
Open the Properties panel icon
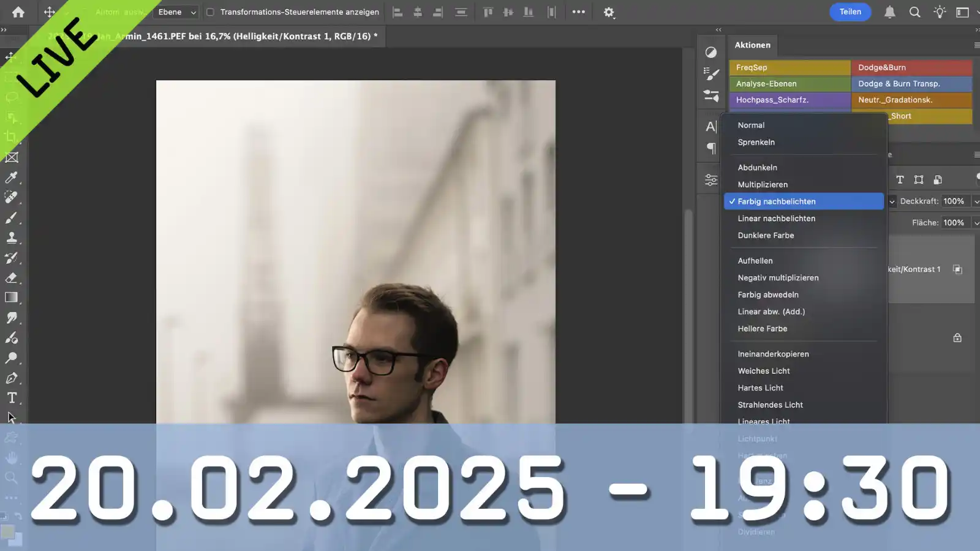[711, 180]
